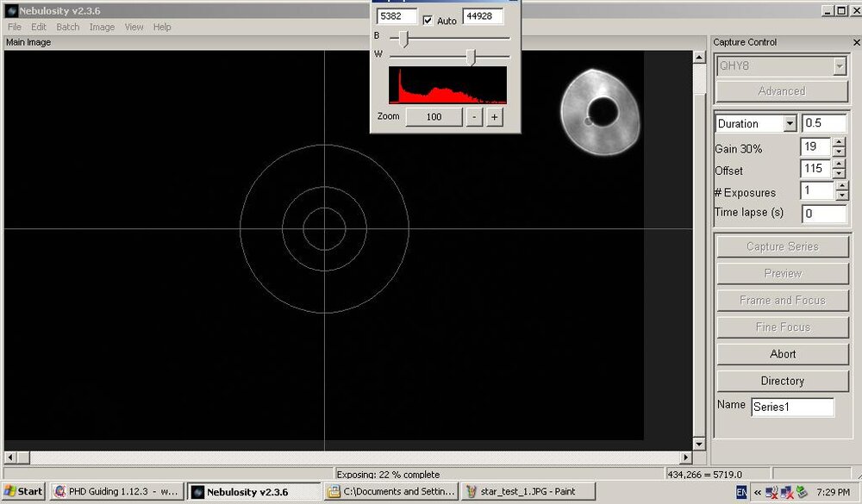862x504 pixels.
Task: Open the Batch menu
Action: (68, 27)
